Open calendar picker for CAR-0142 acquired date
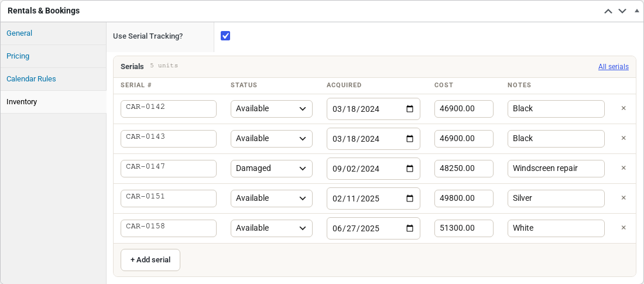The height and width of the screenshot is (284, 644). coord(409,109)
